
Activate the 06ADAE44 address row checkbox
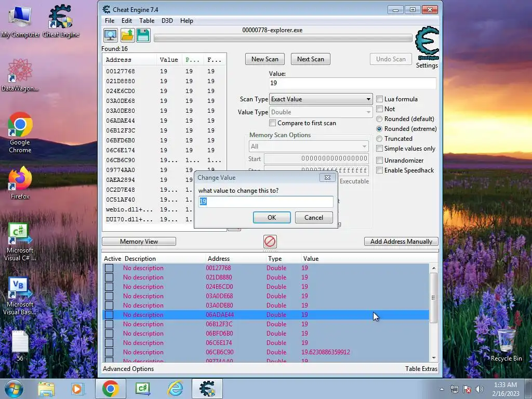pos(109,315)
